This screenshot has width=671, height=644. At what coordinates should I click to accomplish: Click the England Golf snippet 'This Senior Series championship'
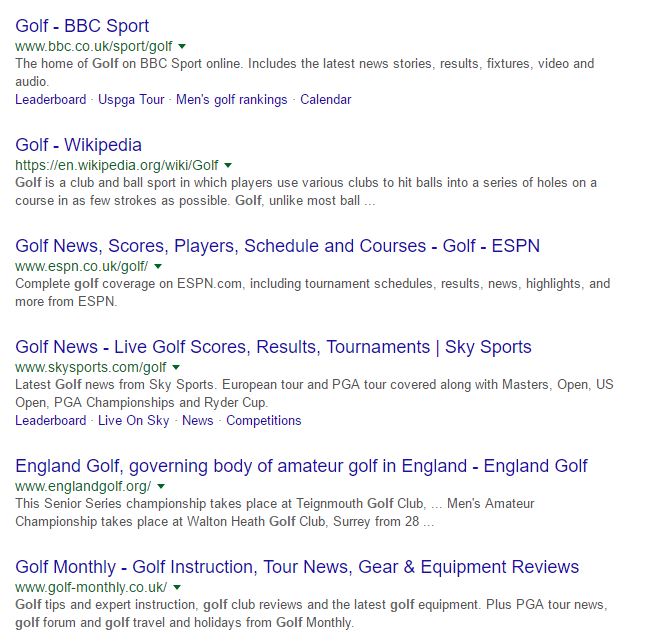[110, 503]
